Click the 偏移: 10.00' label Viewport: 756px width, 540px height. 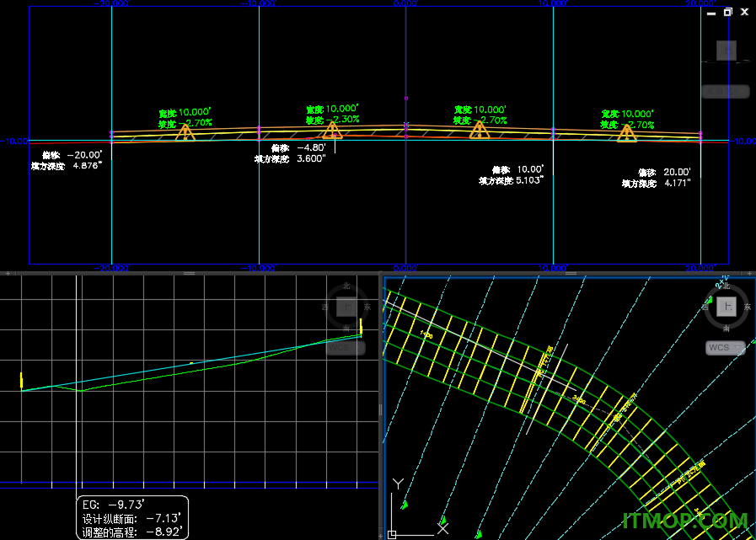point(517,169)
